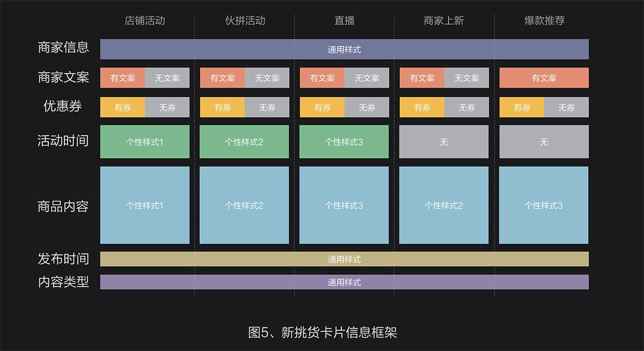The image size is (644, 351).
Task: Click the 直播 column header
Action: point(344,21)
